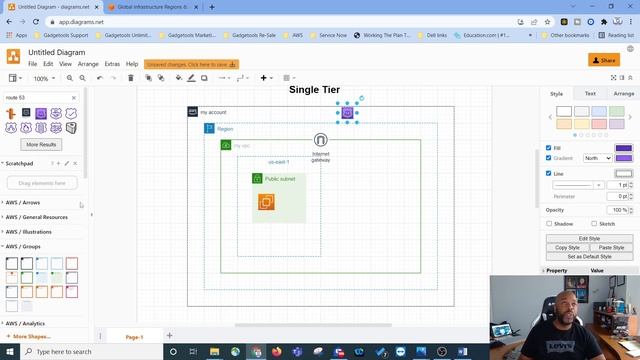Expand AWS / Arrows shape library

(x=23, y=202)
